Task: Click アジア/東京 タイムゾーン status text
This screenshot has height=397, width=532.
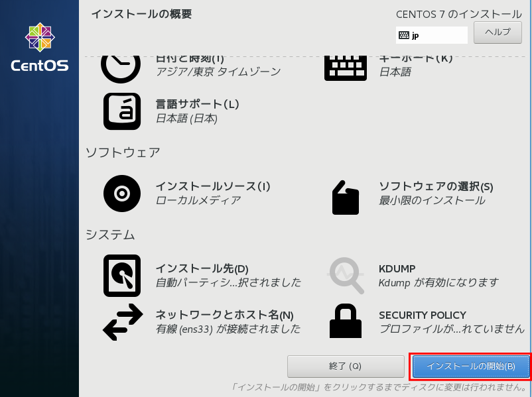Action: pyautogui.click(x=218, y=72)
